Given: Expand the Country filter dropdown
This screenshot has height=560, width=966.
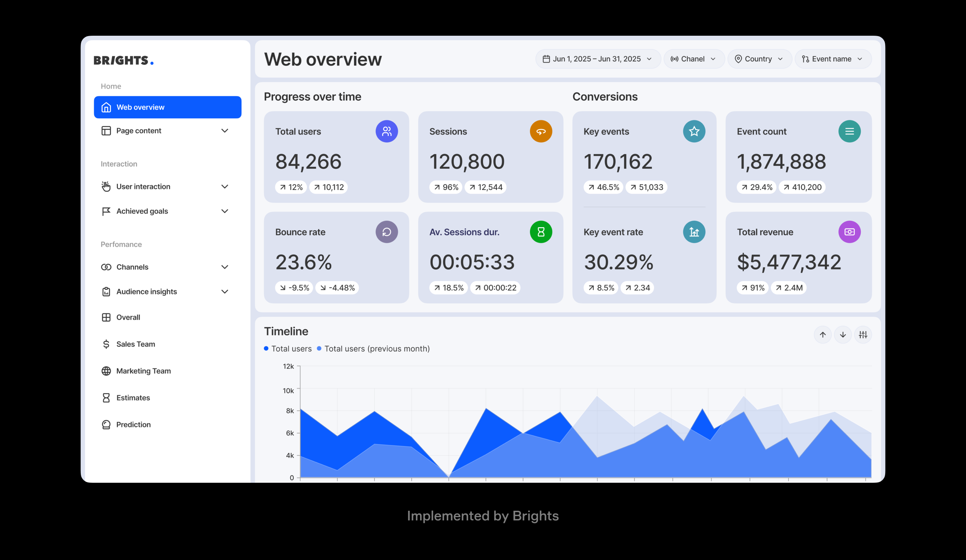Looking at the screenshot, I should 759,59.
